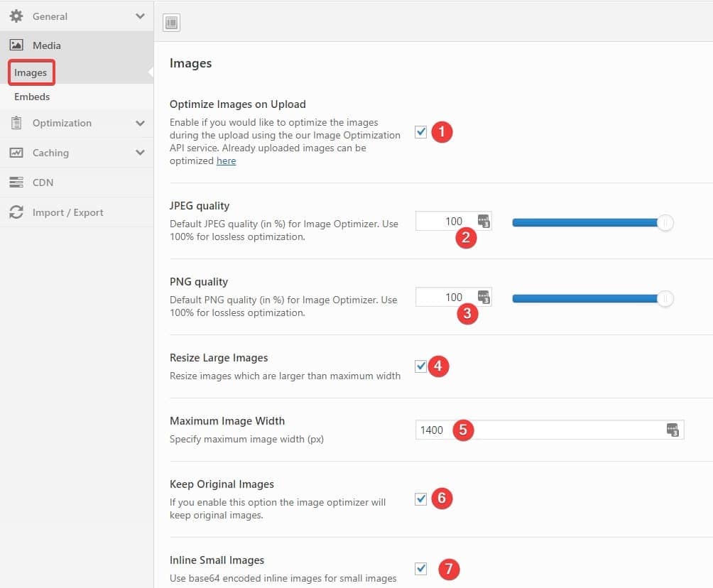This screenshot has height=588, width=713.
Task: Click the Caching chart icon
Action: click(16, 153)
